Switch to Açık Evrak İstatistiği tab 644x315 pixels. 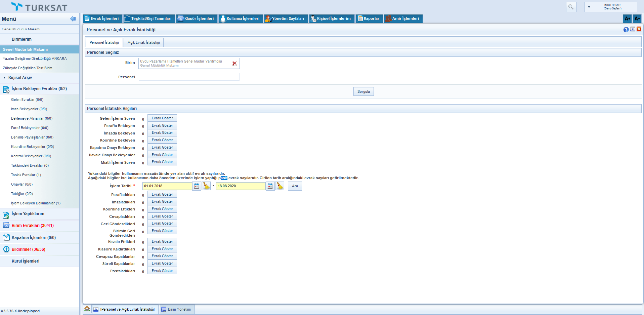point(143,42)
